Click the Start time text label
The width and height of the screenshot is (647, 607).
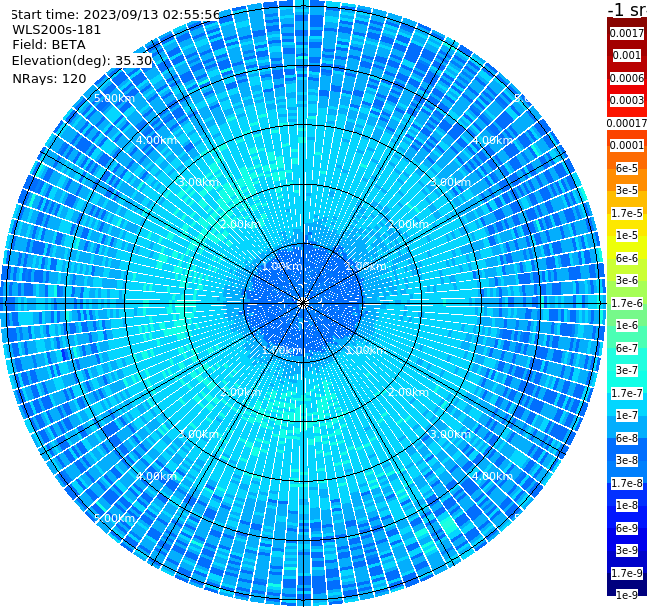[116, 15]
